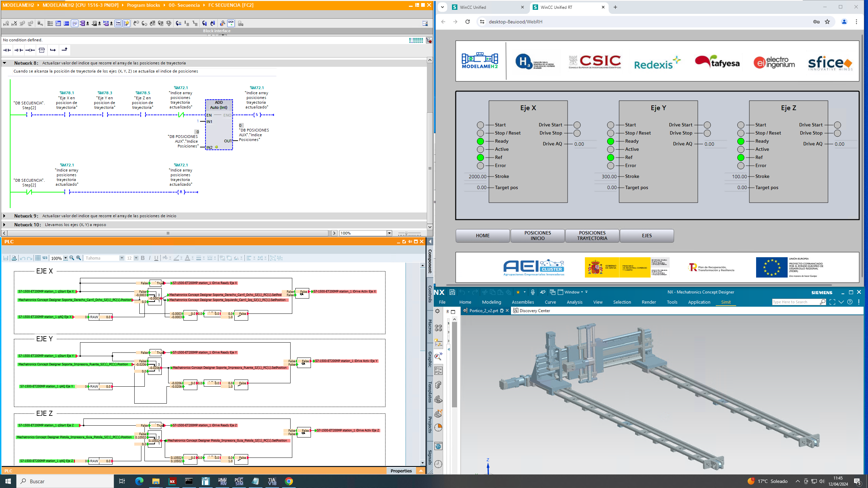This screenshot has height=488, width=868.
Task: Expand Network 9 in the ladder editor
Action: (x=4, y=216)
